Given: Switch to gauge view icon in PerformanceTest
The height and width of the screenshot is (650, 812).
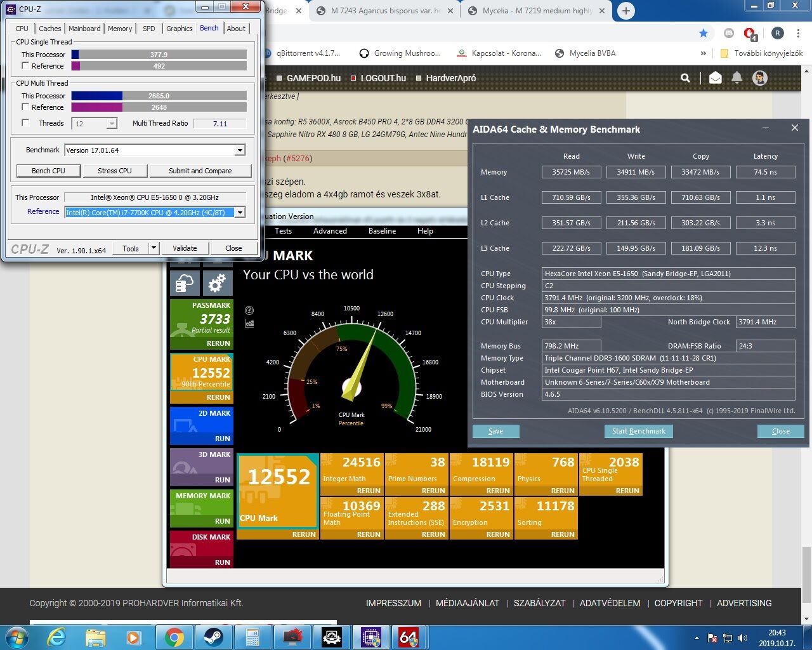Looking at the screenshot, I should [249, 310].
